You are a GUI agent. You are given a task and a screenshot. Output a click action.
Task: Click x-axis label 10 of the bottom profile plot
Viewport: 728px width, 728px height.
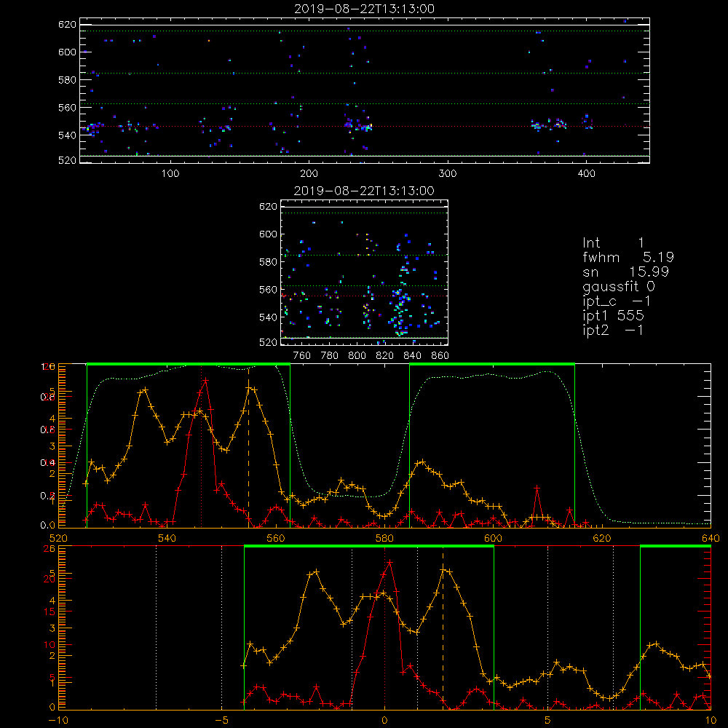tap(711, 721)
